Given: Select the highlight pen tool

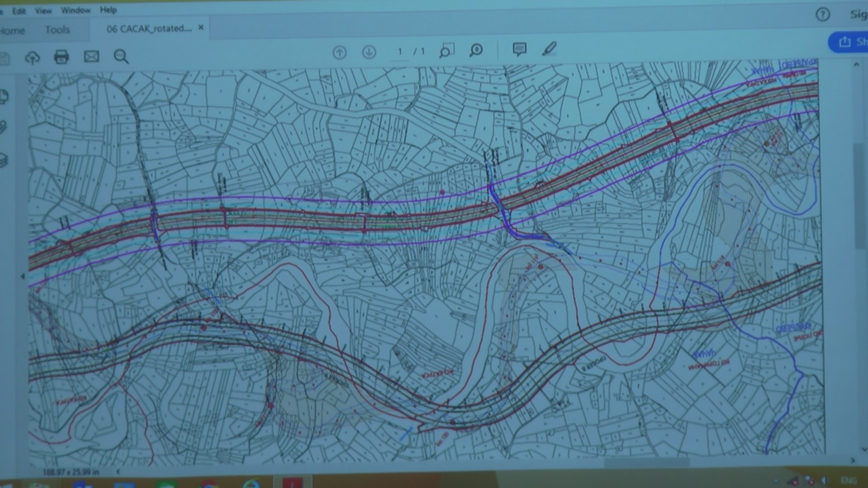Looking at the screenshot, I should [x=549, y=48].
